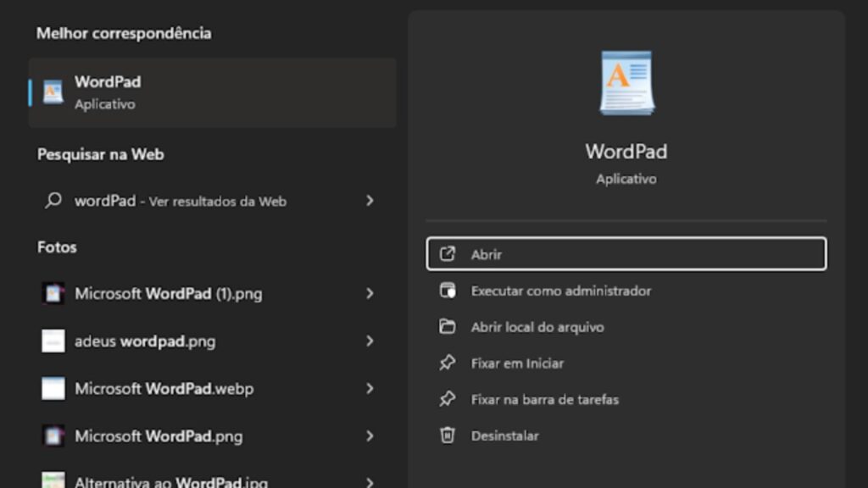Click the Pesquisar na Web heading
Viewport: 868px width, 488px height.
pos(101,154)
